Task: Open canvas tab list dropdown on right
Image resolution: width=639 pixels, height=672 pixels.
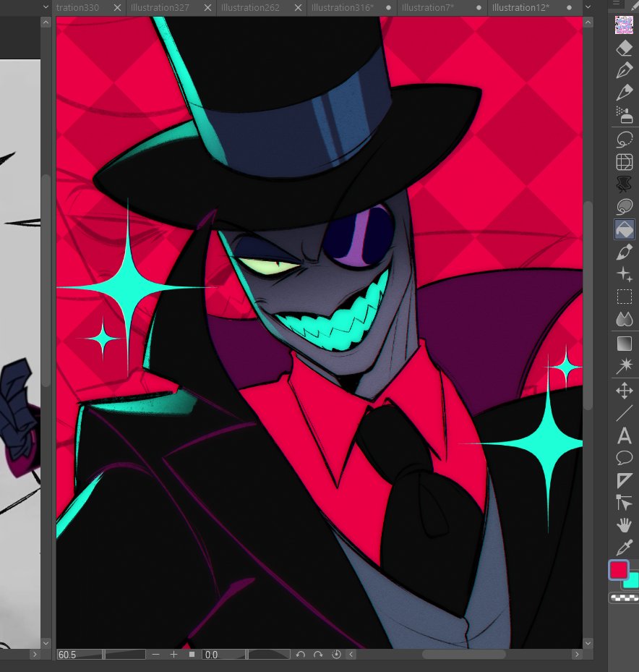Action: point(588,7)
